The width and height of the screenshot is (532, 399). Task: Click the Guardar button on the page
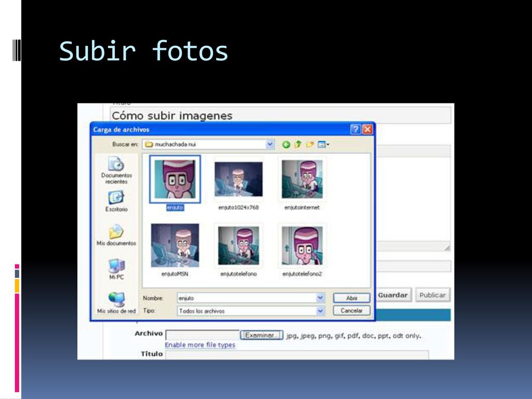394,295
